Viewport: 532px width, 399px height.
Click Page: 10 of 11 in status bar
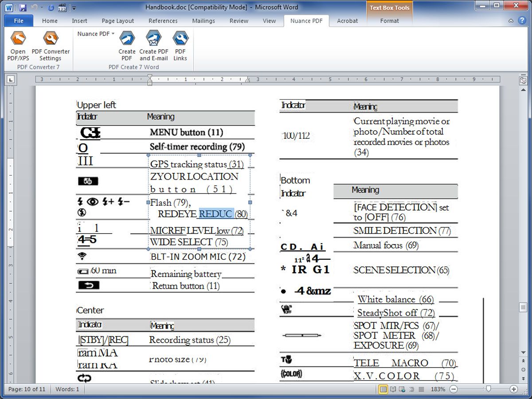27,389
